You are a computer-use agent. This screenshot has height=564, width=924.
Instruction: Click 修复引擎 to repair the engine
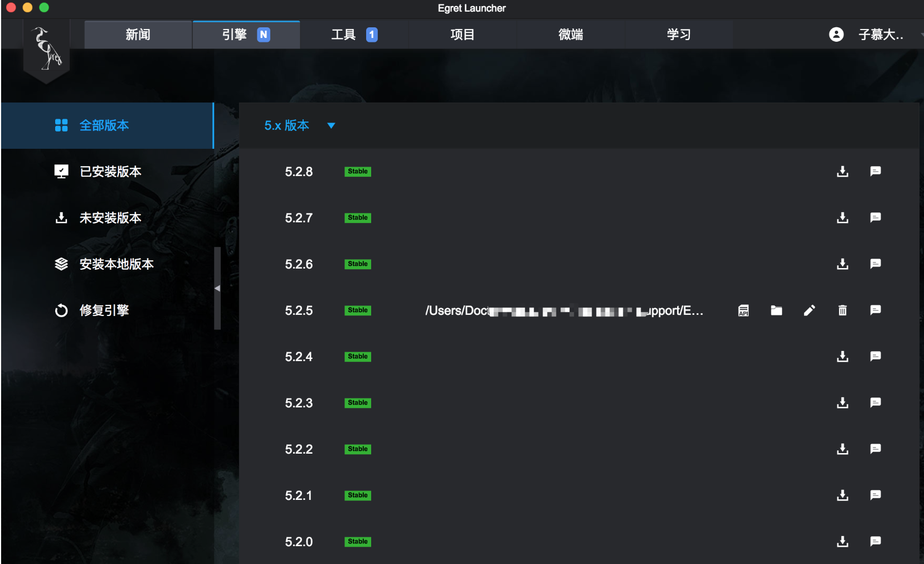pos(107,310)
